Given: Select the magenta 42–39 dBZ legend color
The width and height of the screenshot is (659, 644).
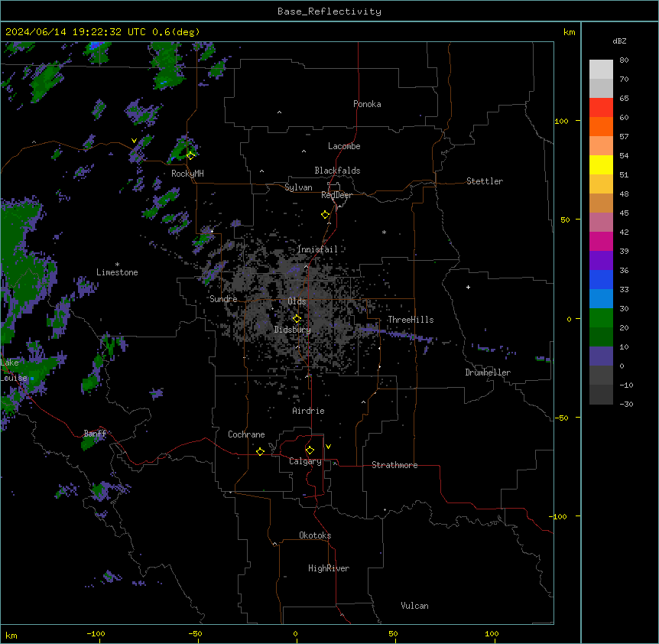Looking at the screenshot, I should tap(601, 241).
